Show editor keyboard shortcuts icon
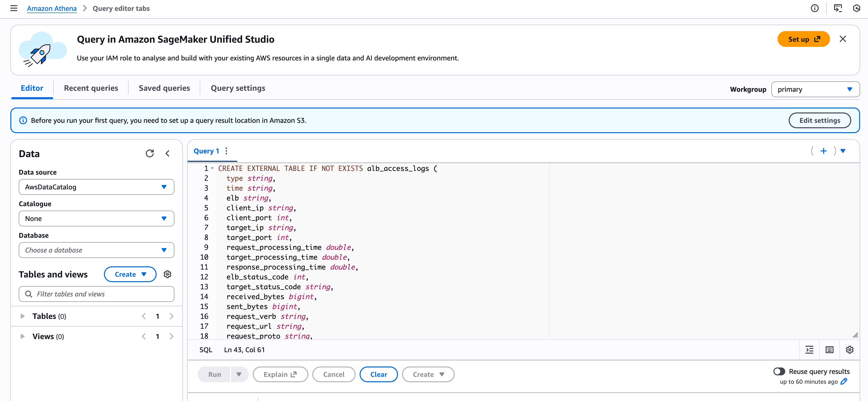 tap(830, 350)
